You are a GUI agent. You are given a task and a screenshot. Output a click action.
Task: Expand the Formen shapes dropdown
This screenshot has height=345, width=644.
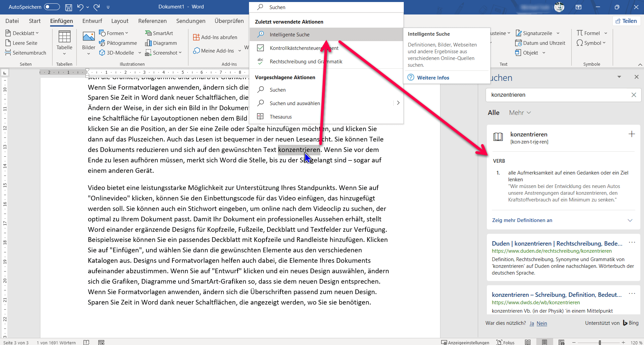point(127,33)
